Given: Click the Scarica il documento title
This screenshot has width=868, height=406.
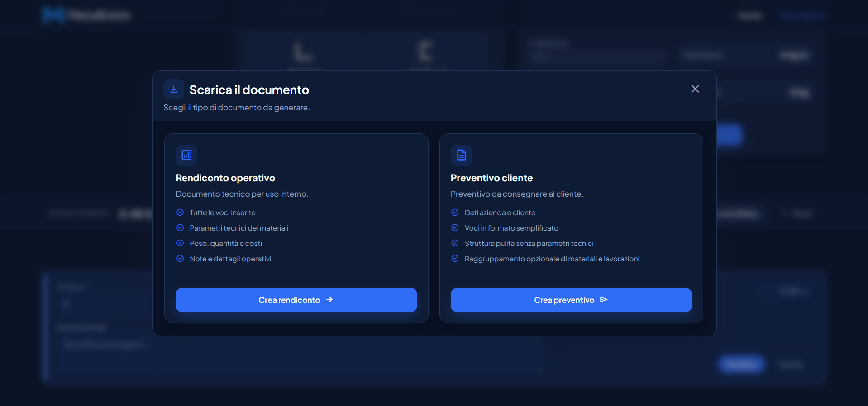Looking at the screenshot, I should click(x=249, y=90).
